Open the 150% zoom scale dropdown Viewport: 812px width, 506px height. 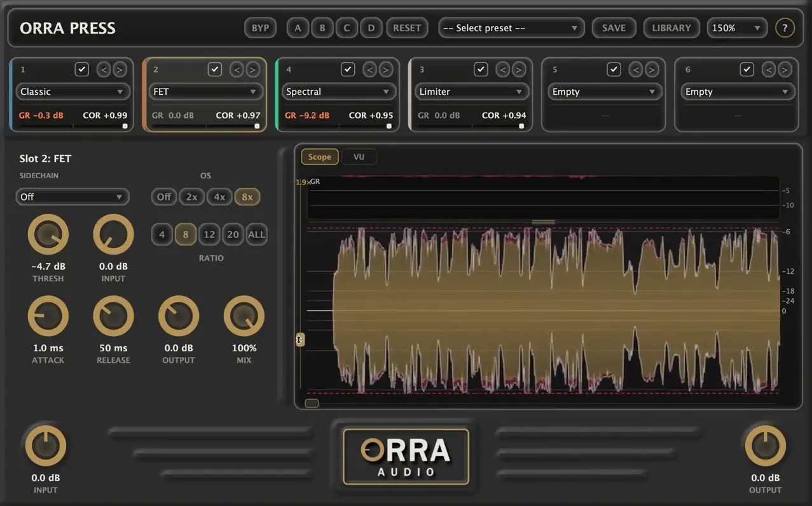pos(737,28)
